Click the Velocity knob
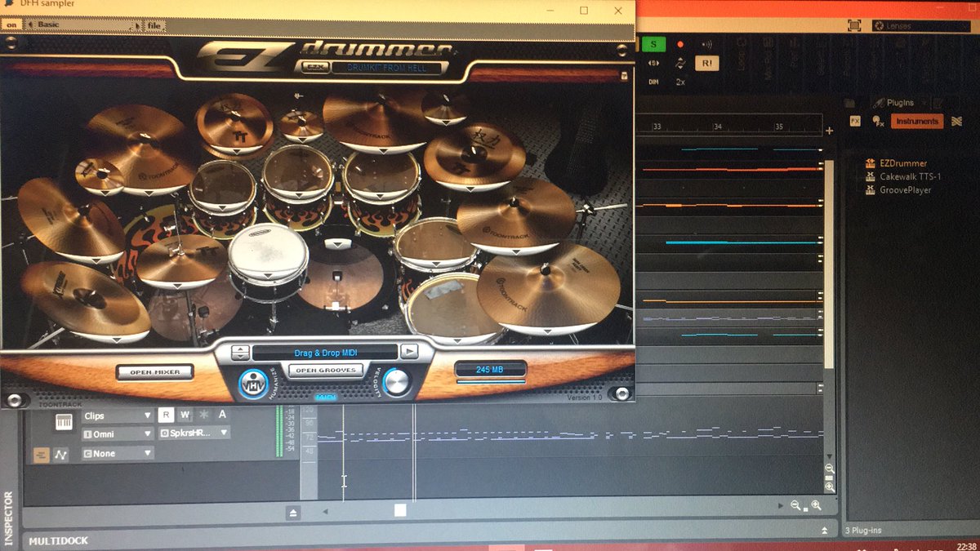The height and width of the screenshot is (551, 980). [x=397, y=382]
